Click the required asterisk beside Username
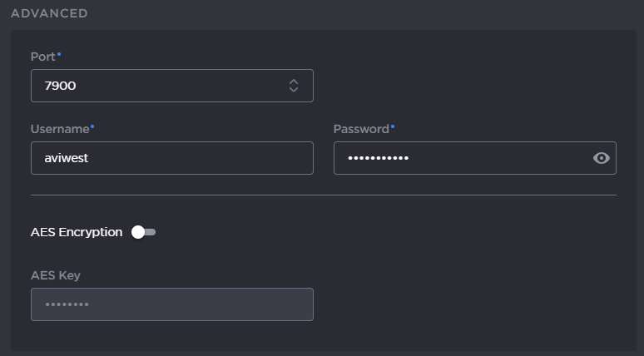This screenshot has height=356, width=644. [92, 127]
